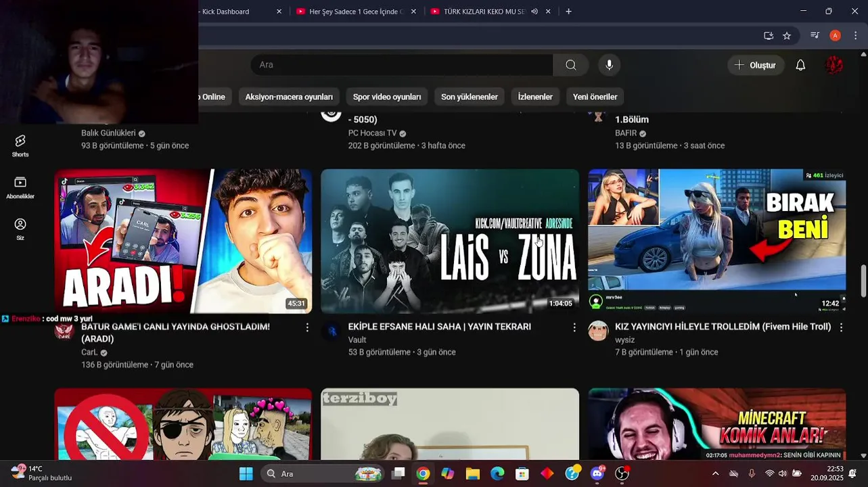The image size is (868, 487).
Task: Play the MINECRAFT KOMİK ANLAR thumbnail
Action: click(x=717, y=424)
